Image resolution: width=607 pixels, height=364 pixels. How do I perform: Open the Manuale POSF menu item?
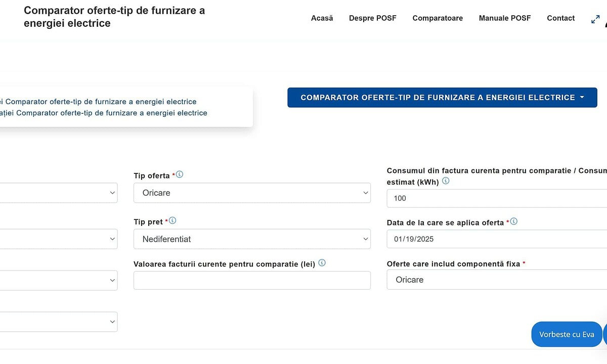coord(505,18)
